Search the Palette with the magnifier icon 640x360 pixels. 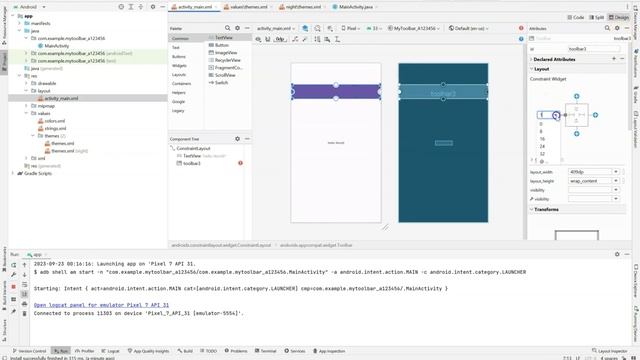coord(227,28)
